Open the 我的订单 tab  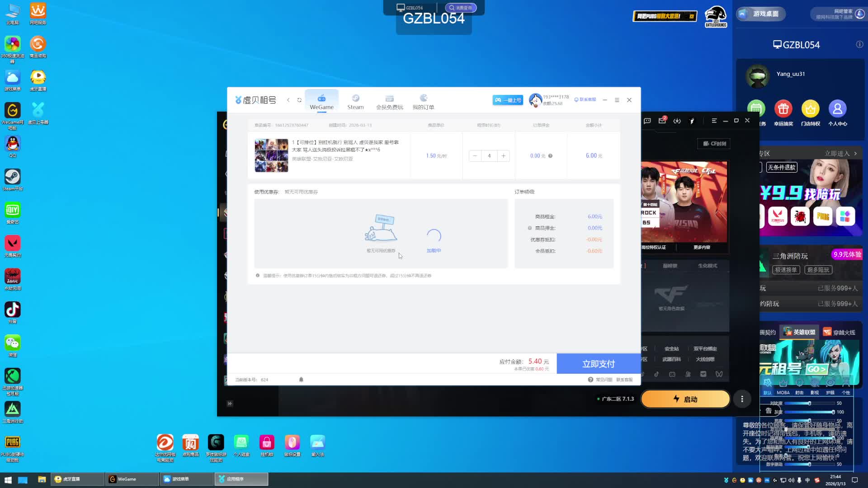click(x=423, y=101)
